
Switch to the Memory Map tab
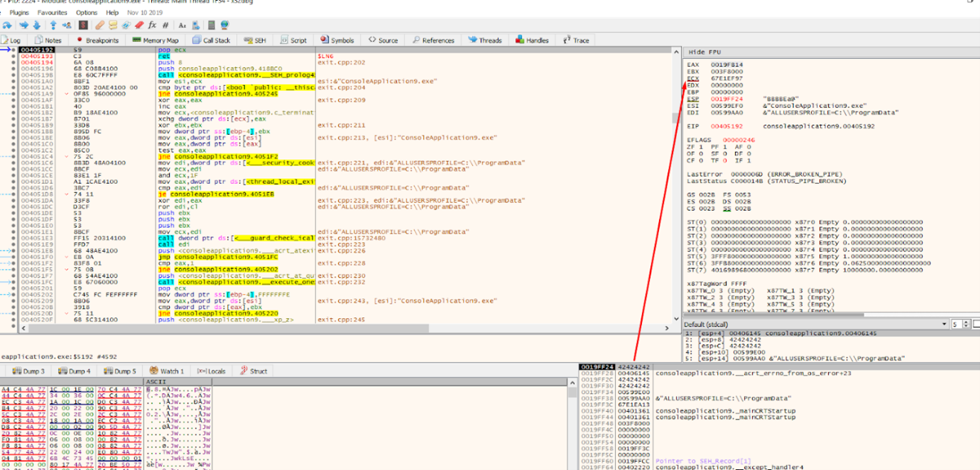[x=156, y=40]
